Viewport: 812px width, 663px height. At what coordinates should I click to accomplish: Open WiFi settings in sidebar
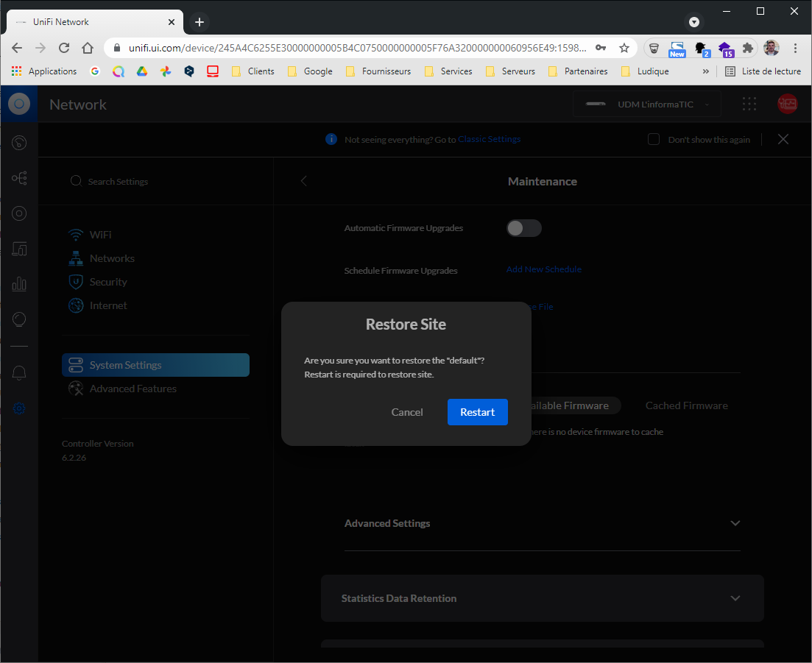pos(100,235)
